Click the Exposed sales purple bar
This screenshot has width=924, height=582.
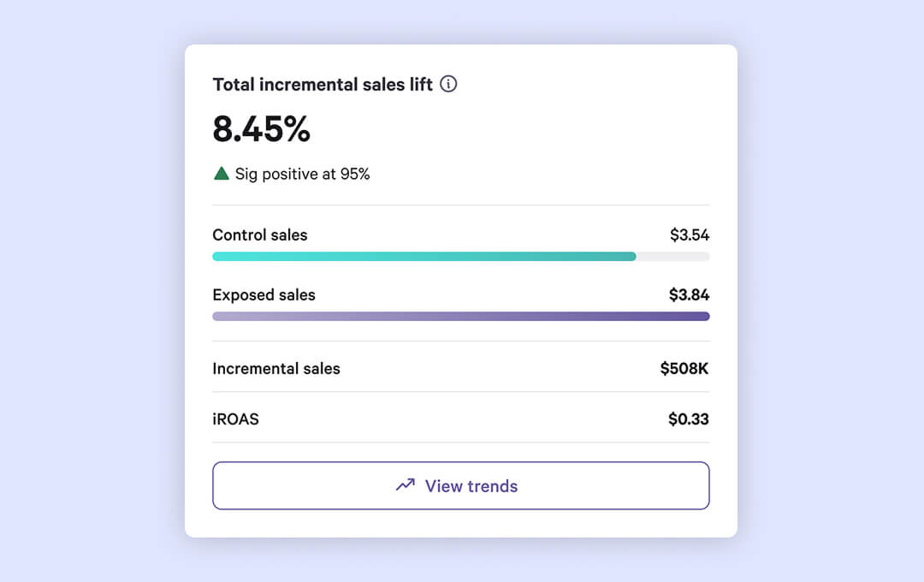coord(460,316)
